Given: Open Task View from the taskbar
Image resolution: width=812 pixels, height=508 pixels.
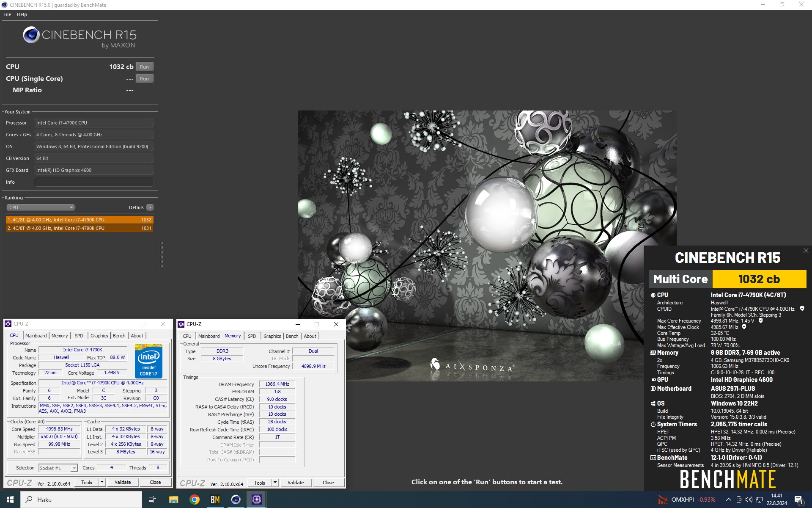Looking at the screenshot, I should [152, 500].
